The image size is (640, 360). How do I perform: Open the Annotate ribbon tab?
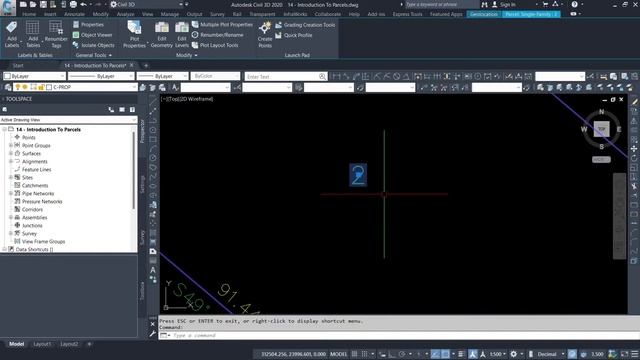(74, 14)
